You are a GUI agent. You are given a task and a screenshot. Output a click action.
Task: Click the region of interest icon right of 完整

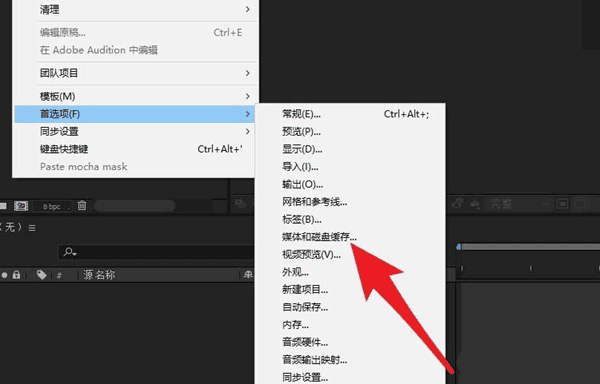point(562,204)
